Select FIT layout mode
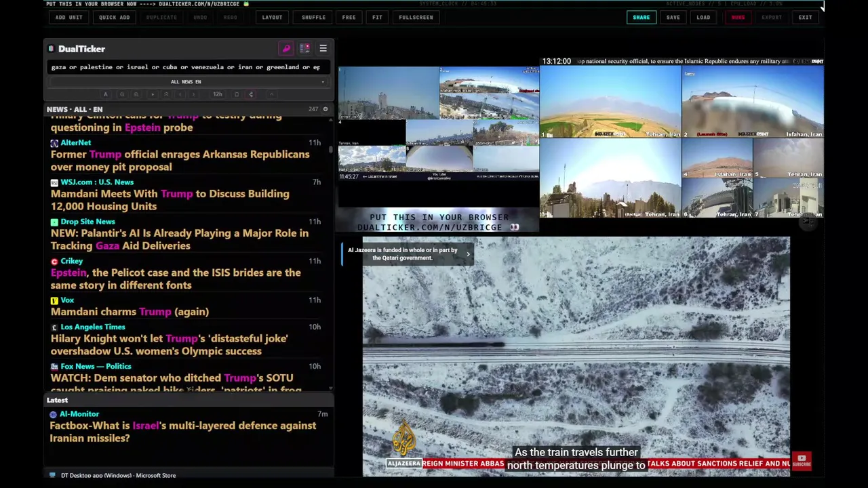The image size is (868, 488). (x=377, y=18)
